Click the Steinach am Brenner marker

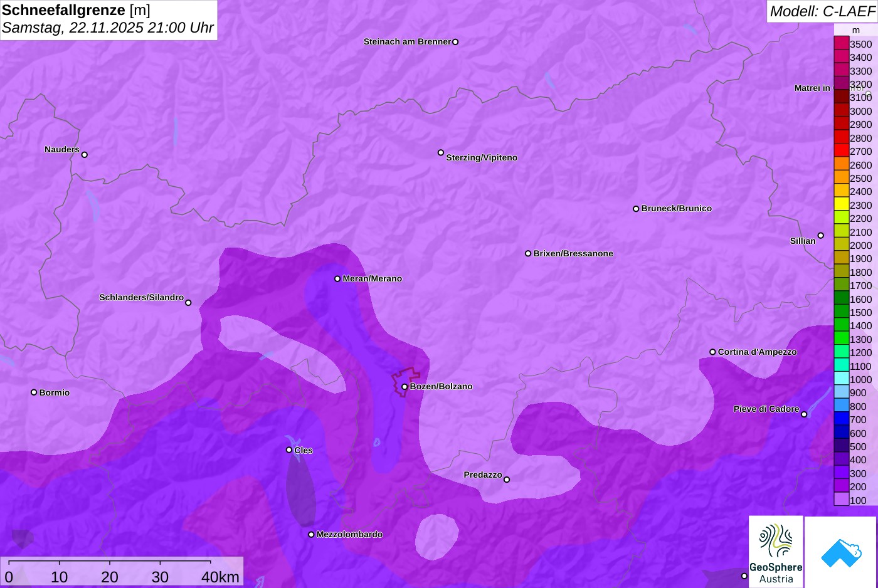click(455, 42)
